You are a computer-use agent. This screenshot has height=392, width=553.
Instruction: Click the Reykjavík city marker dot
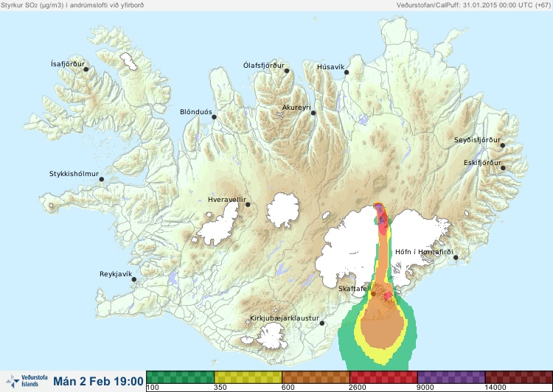click(134, 279)
